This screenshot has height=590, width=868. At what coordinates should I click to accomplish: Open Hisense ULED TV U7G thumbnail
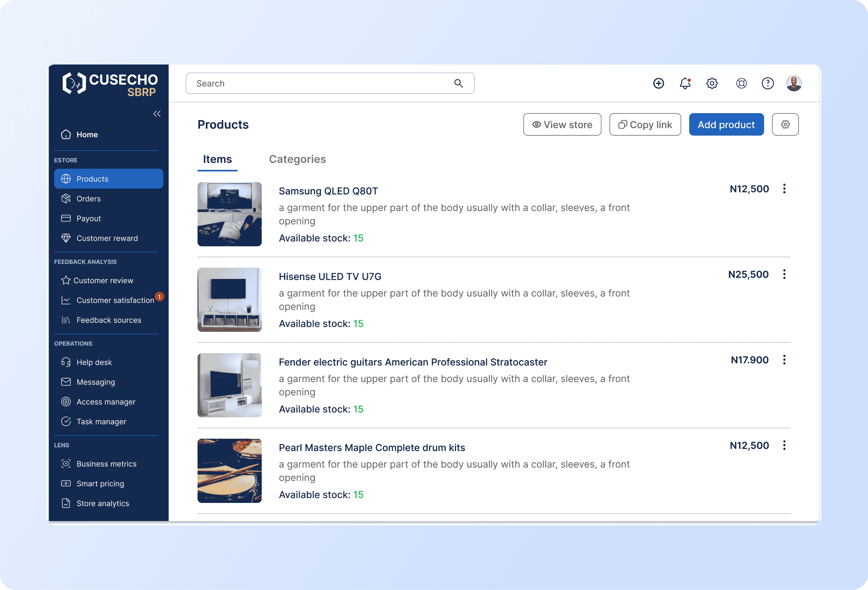pyautogui.click(x=229, y=300)
